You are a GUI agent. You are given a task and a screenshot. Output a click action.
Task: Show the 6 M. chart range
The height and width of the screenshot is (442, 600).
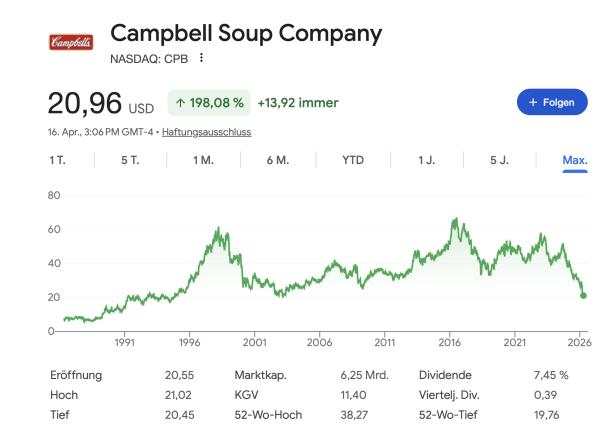(277, 160)
